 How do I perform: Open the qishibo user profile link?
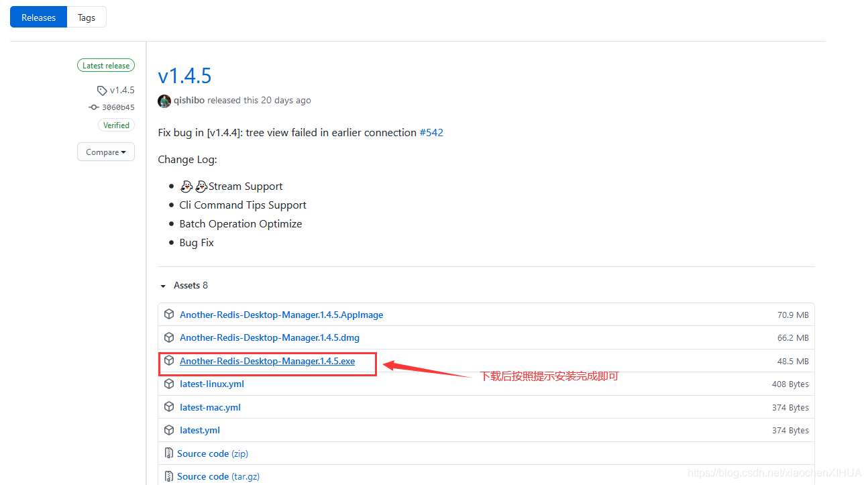pos(189,100)
